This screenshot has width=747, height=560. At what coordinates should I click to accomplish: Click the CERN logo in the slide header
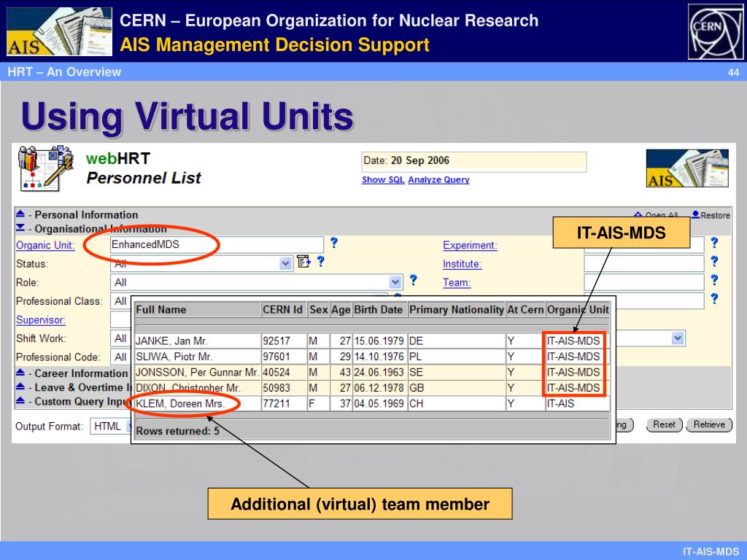click(716, 31)
